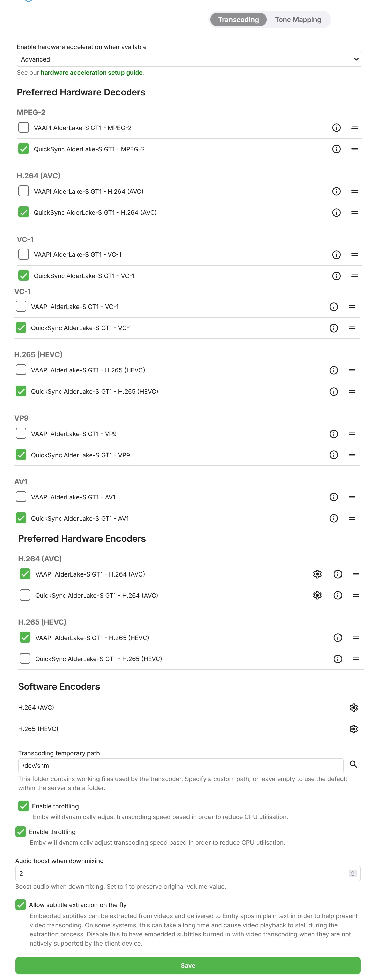The height and width of the screenshot is (980, 374).
Task: Open the hardware acceleration setup guide link
Action: tap(91, 73)
